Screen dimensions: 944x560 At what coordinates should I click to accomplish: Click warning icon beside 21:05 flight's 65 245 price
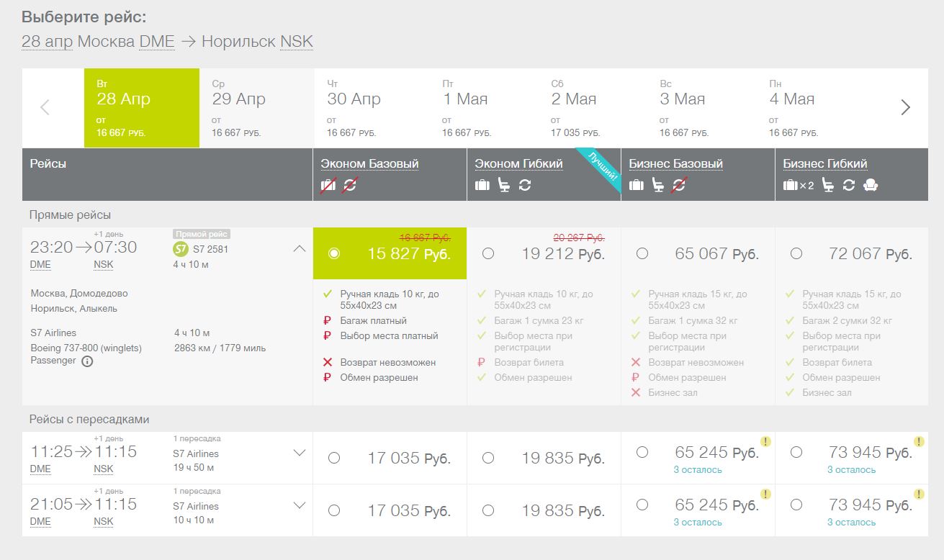coord(765,494)
